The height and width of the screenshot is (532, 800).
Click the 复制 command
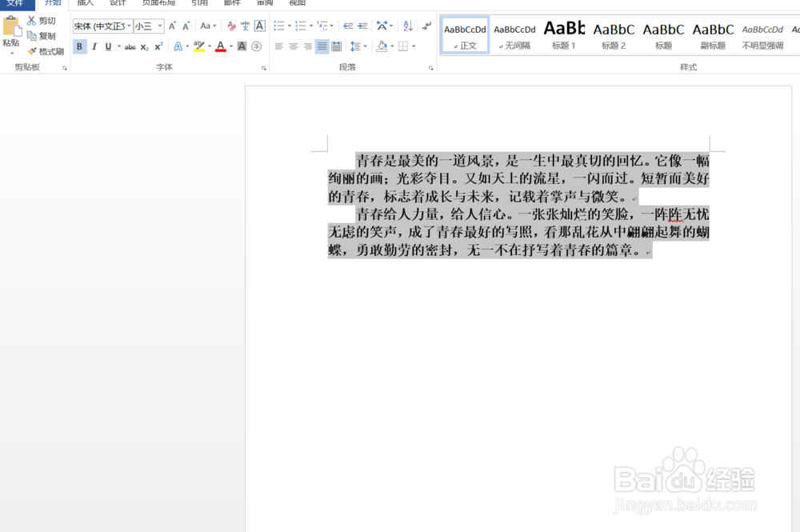pyautogui.click(x=46, y=35)
